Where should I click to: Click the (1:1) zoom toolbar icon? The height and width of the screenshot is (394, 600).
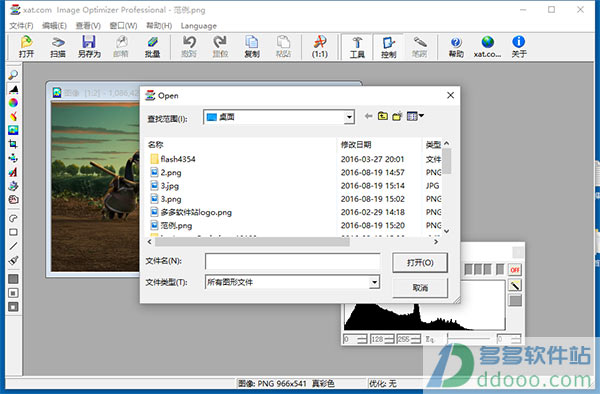tap(320, 47)
